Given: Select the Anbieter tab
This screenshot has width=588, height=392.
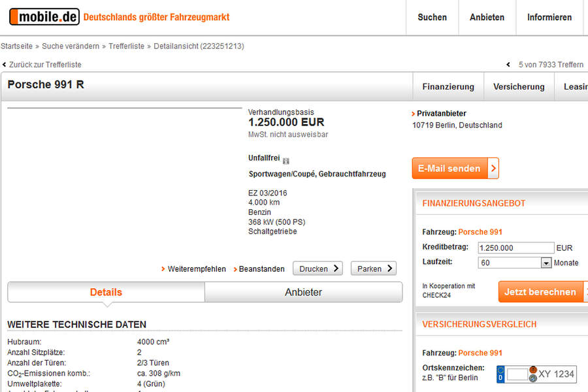Looking at the screenshot, I should [303, 292].
